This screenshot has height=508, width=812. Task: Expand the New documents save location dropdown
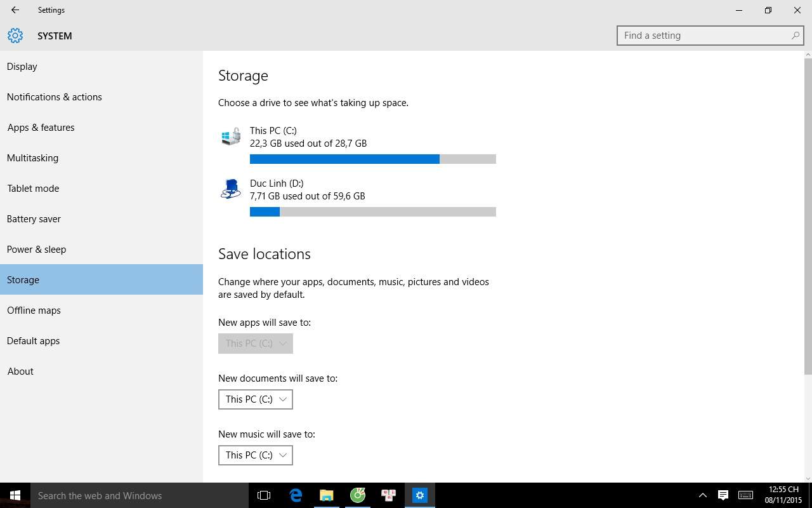256,399
